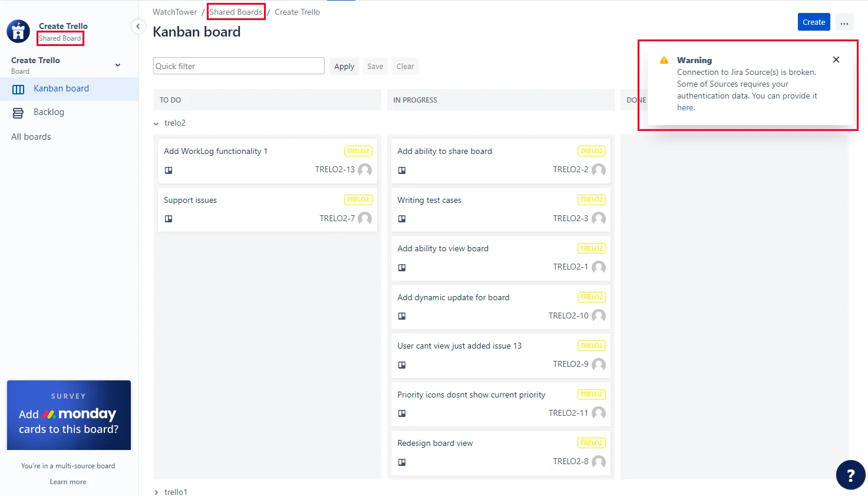This screenshot has width=868, height=496.
Task: Open issue key TRELO2-9
Action: [x=570, y=364]
